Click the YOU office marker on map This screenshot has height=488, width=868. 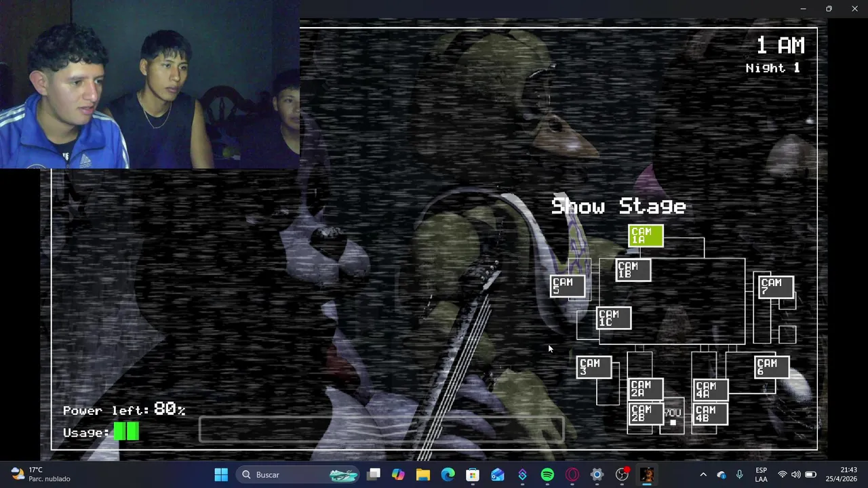click(x=672, y=416)
